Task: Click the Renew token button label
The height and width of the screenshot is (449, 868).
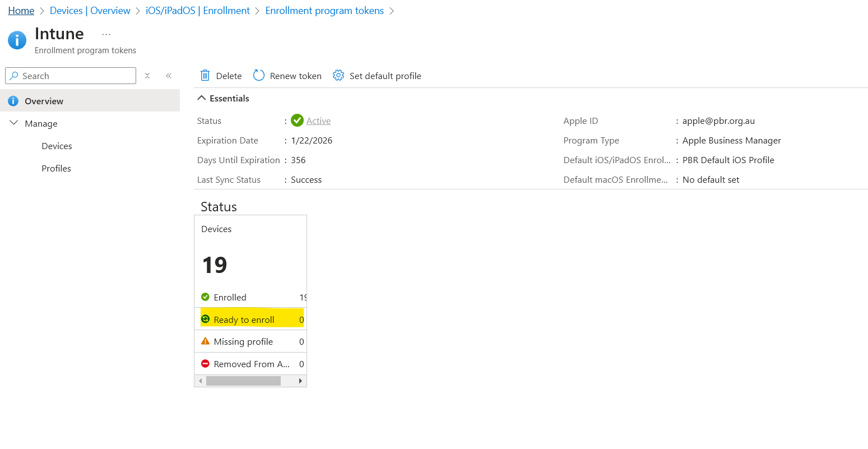Action: pyautogui.click(x=296, y=76)
